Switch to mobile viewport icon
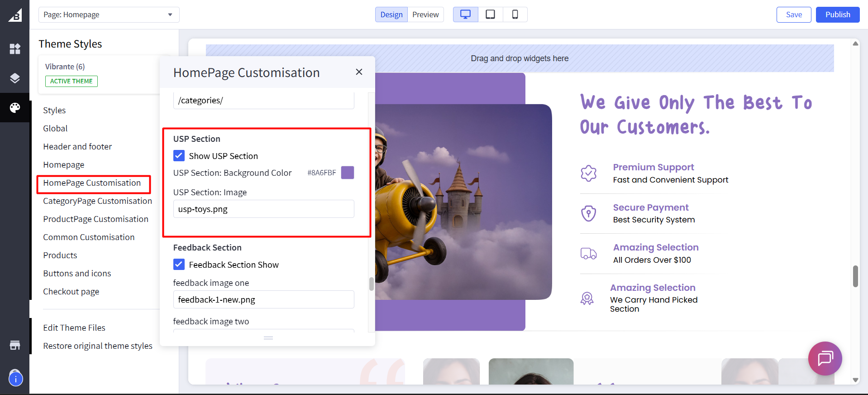Viewport: 868px width, 395px height. pyautogui.click(x=515, y=14)
